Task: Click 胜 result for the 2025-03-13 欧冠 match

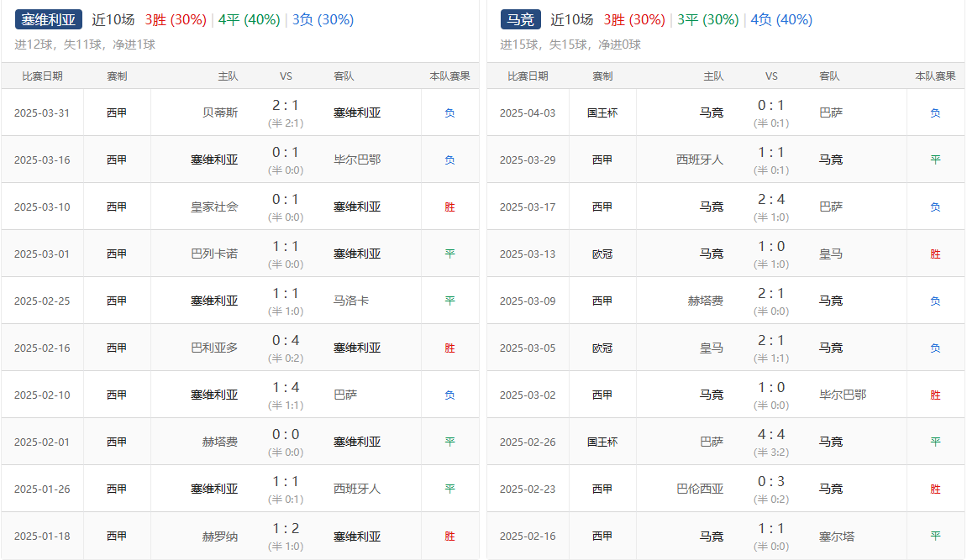Action: point(935,254)
